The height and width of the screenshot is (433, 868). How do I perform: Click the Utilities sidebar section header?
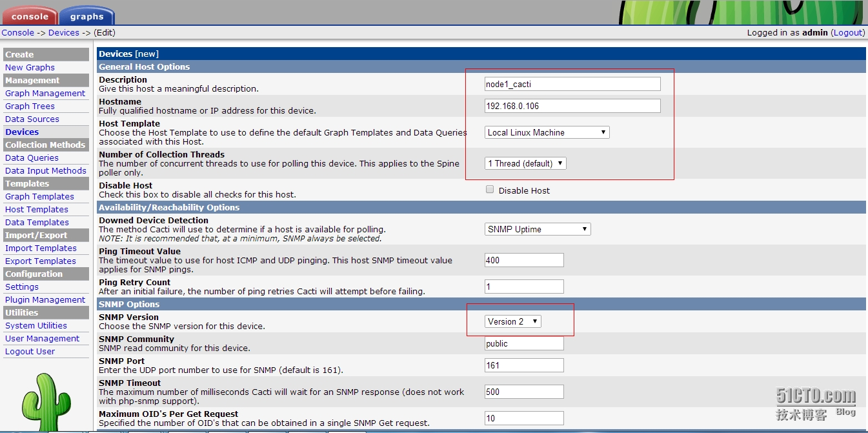pyautogui.click(x=46, y=312)
